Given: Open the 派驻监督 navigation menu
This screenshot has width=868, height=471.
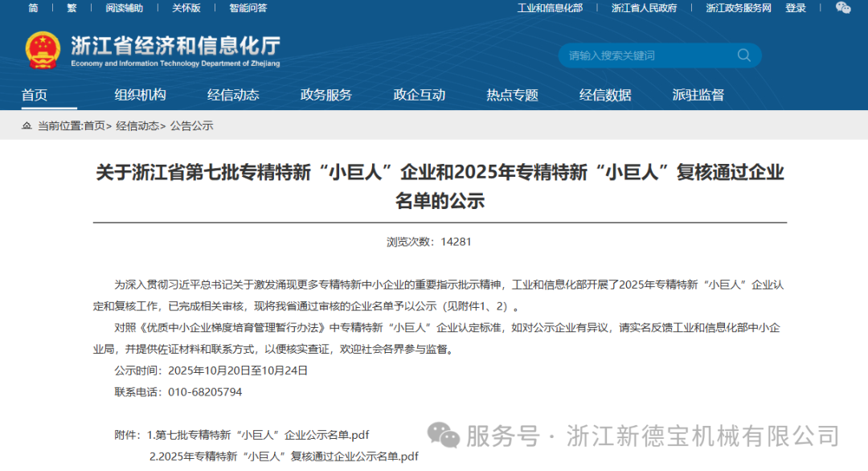Looking at the screenshot, I should click(698, 95).
